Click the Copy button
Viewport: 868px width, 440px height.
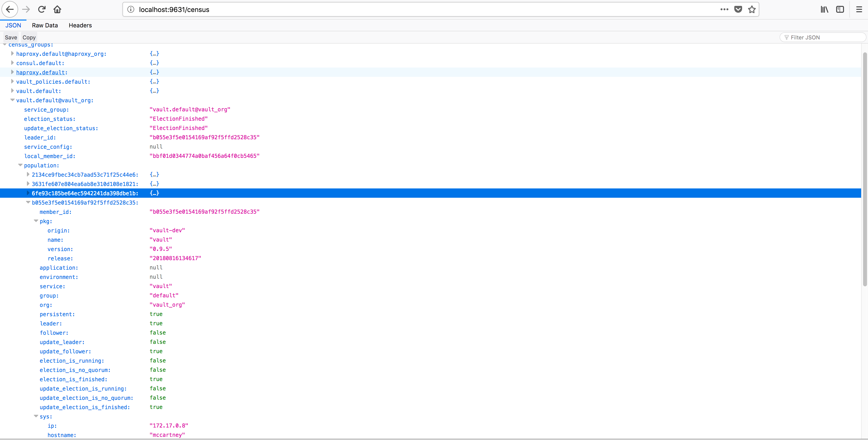click(x=29, y=37)
